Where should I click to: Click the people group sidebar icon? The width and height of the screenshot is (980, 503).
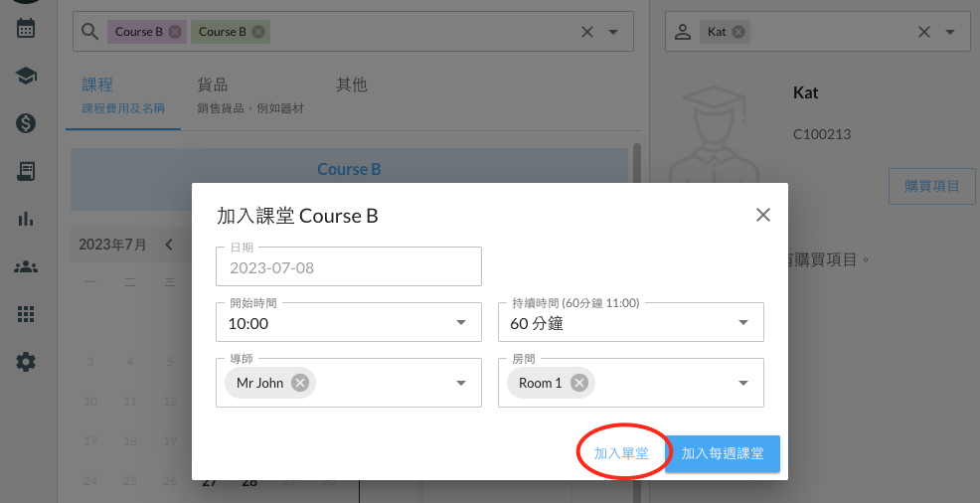pyautogui.click(x=26, y=266)
